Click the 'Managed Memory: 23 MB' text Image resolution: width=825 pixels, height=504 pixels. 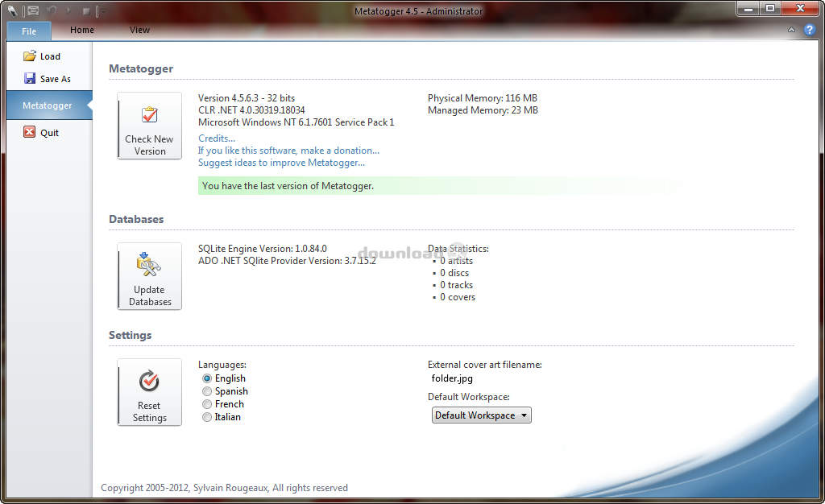[x=483, y=109]
